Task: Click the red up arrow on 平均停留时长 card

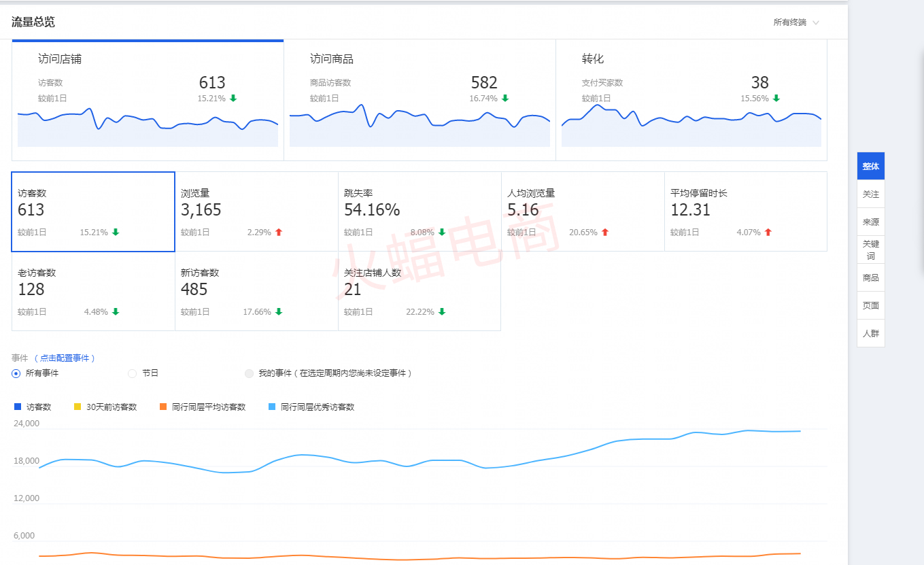Action: click(x=768, y=233)
